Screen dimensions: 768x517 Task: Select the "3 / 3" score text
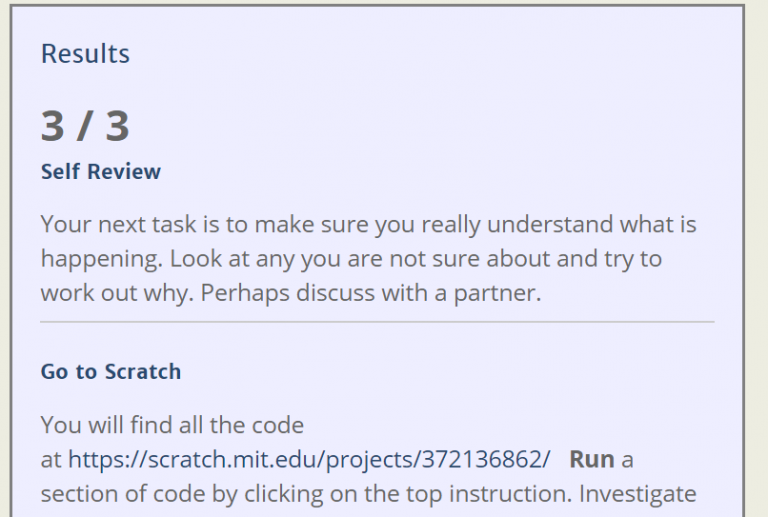tap(85, 127)
